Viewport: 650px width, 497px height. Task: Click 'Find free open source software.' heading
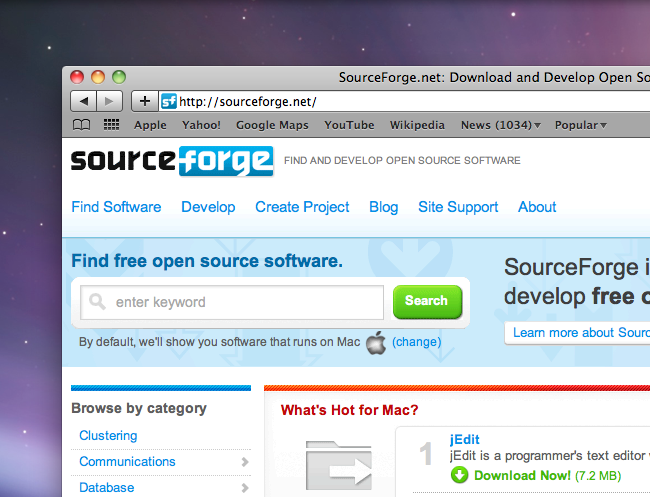tap(207, 261)
